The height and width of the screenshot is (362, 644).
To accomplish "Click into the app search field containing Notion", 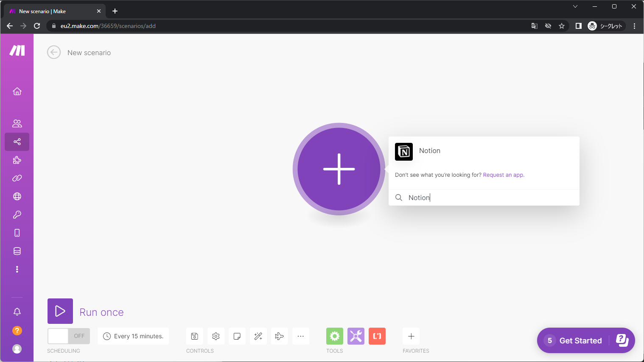I will point(484,198).
